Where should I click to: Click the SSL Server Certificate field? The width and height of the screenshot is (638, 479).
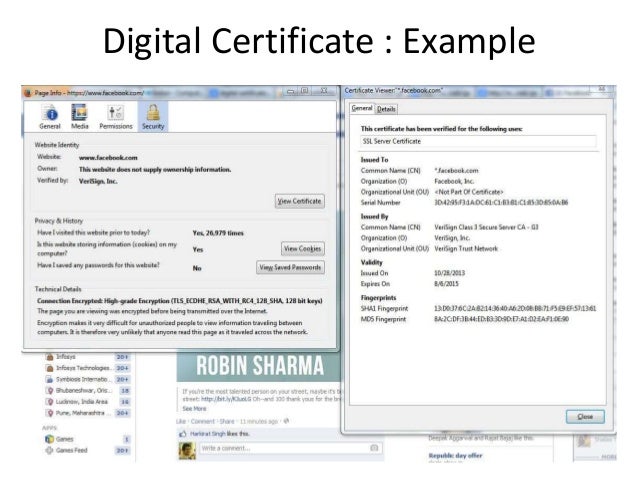pyautogui.click(x=478, y=141)
